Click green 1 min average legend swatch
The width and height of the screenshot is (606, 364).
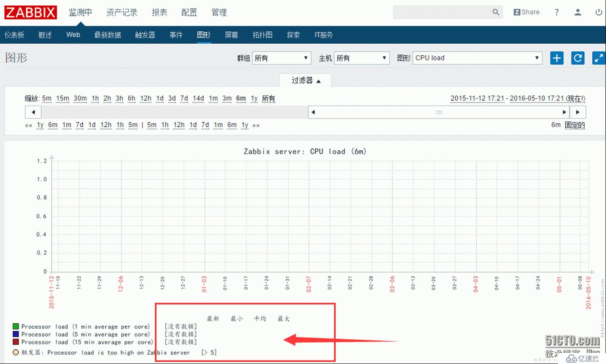pyautogui.click(x=16, y=326)
